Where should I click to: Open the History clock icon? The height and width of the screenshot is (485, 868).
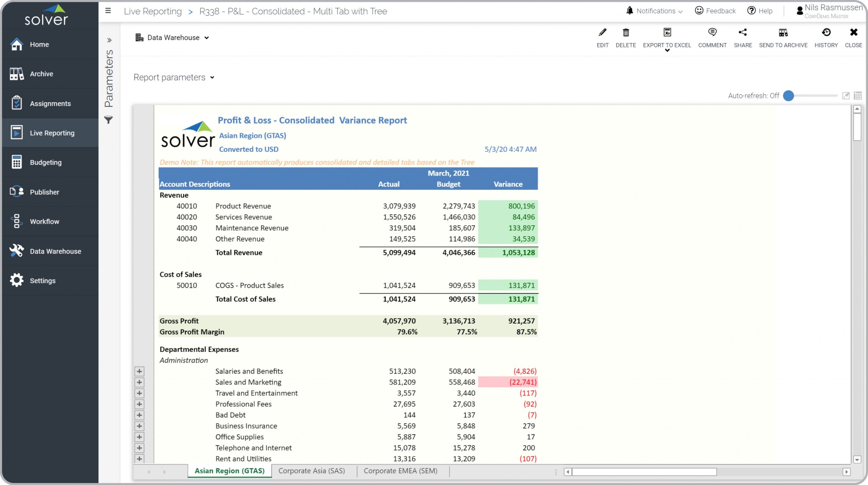pyautogui.click(x=826, y=33)
